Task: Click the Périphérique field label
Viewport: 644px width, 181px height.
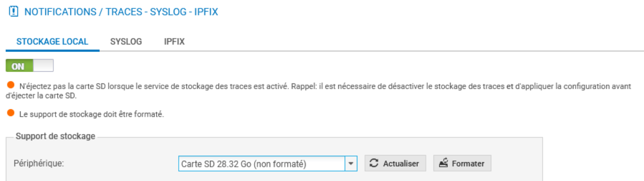Action: [x=39, y=164]
